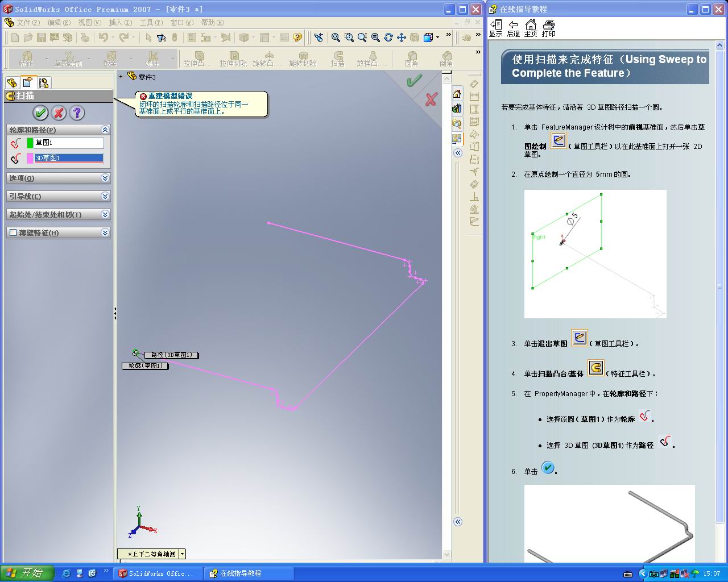Select the Pan view tool
Viewport: 728px width, 582px height.
[401, 38]
